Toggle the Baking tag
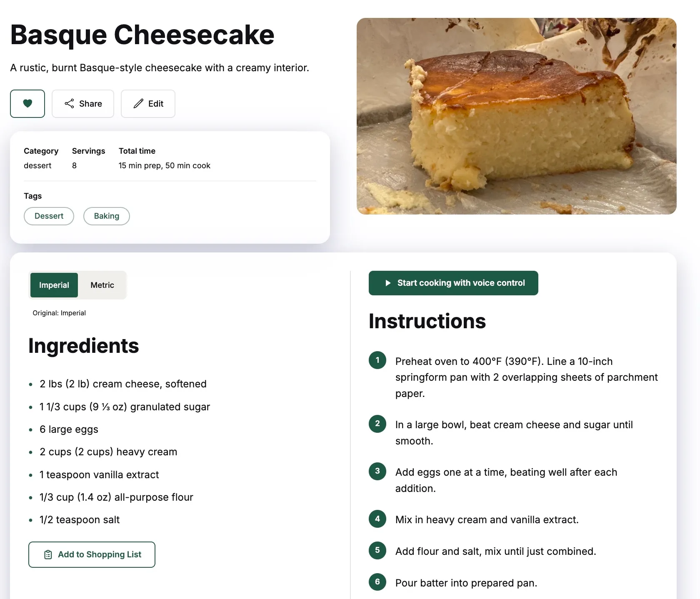This screenshot has width=700, height=599. [106, 216]
